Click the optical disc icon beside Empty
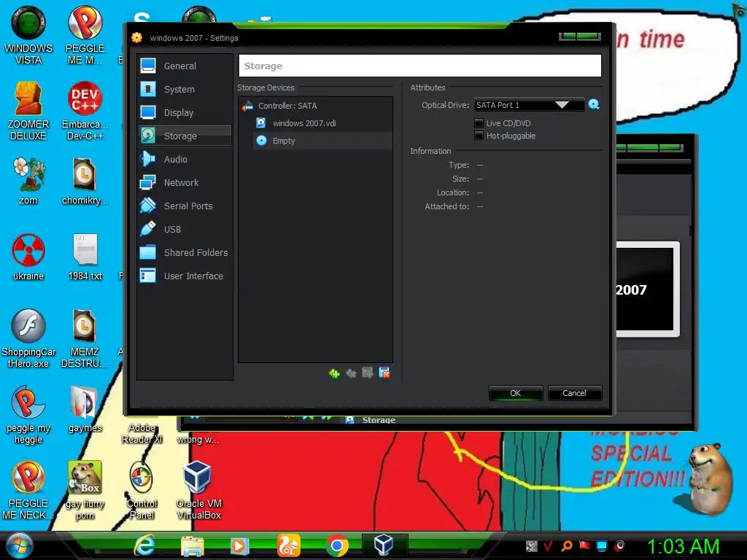 (262, 141)
